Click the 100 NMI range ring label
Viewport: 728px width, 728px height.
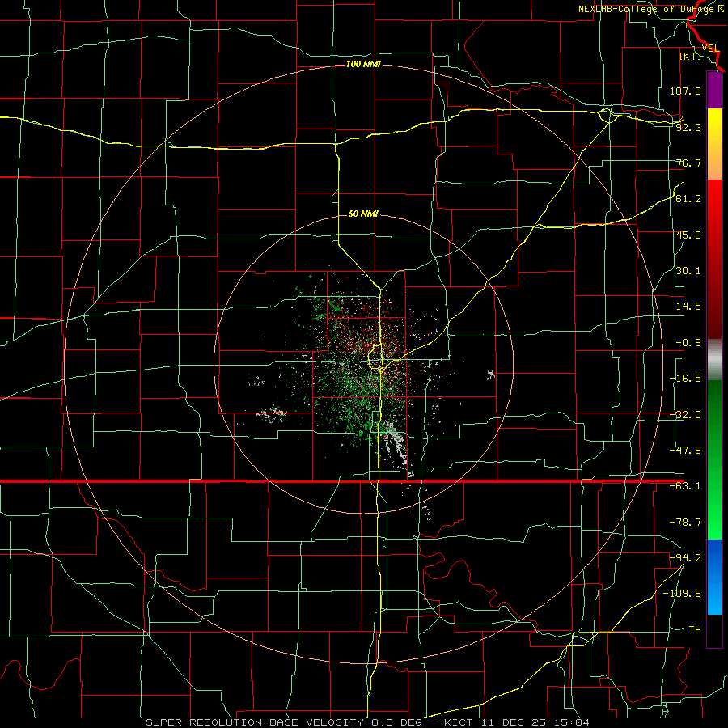coord(363,64)
